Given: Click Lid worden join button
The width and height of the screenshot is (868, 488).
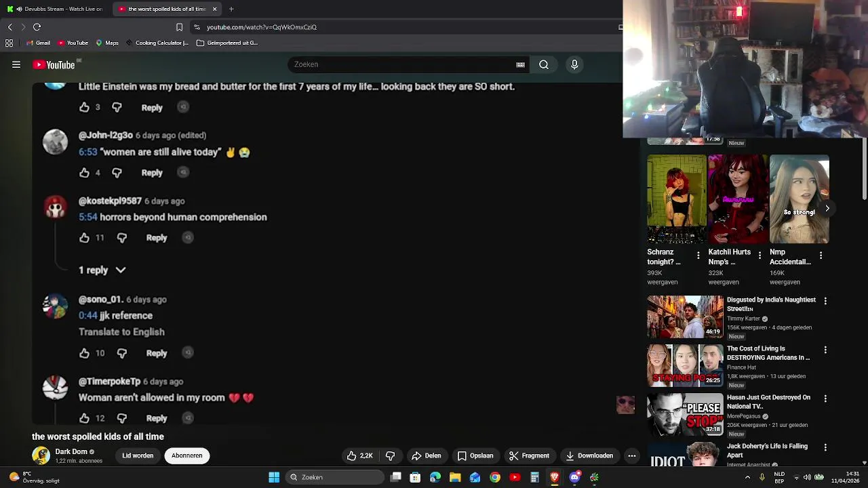Looking at the screenshot, I should 138,455.
